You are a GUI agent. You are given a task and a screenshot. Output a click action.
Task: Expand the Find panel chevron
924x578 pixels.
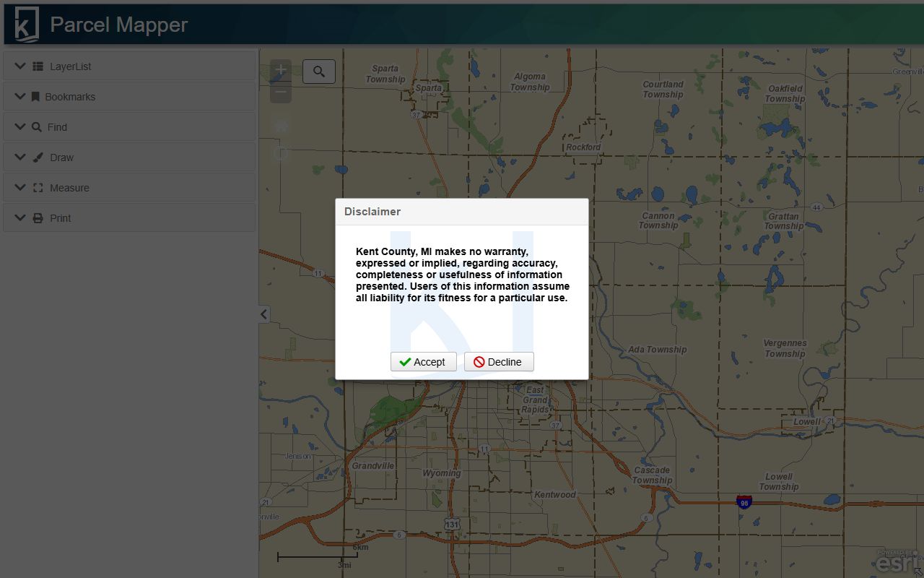19,127
